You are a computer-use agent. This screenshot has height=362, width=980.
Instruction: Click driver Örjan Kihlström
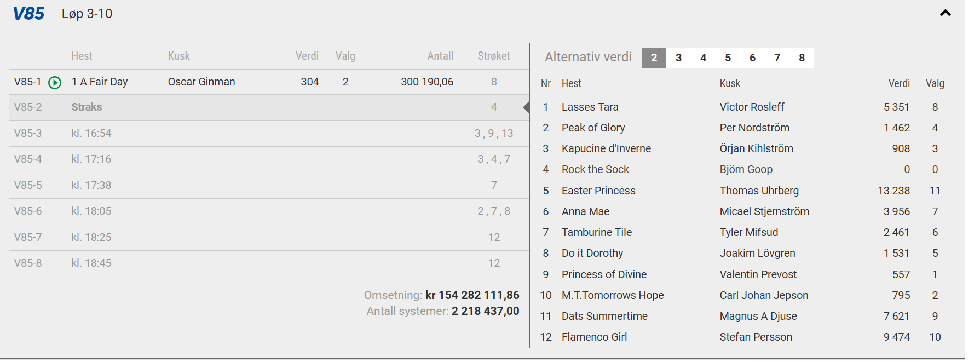pos(756,149)
